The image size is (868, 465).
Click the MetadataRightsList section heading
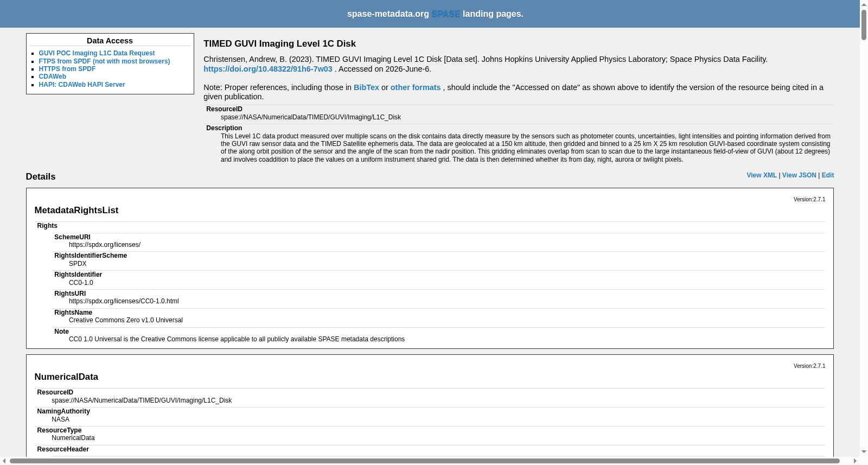pyautogui.click(x=76, y=211)
